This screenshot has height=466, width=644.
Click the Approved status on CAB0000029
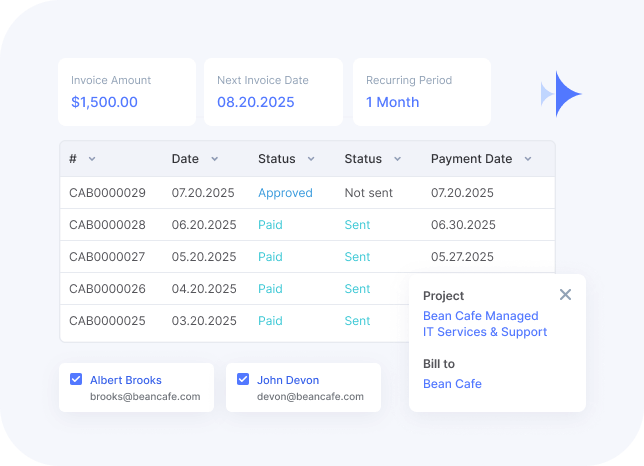coord(285,193)
